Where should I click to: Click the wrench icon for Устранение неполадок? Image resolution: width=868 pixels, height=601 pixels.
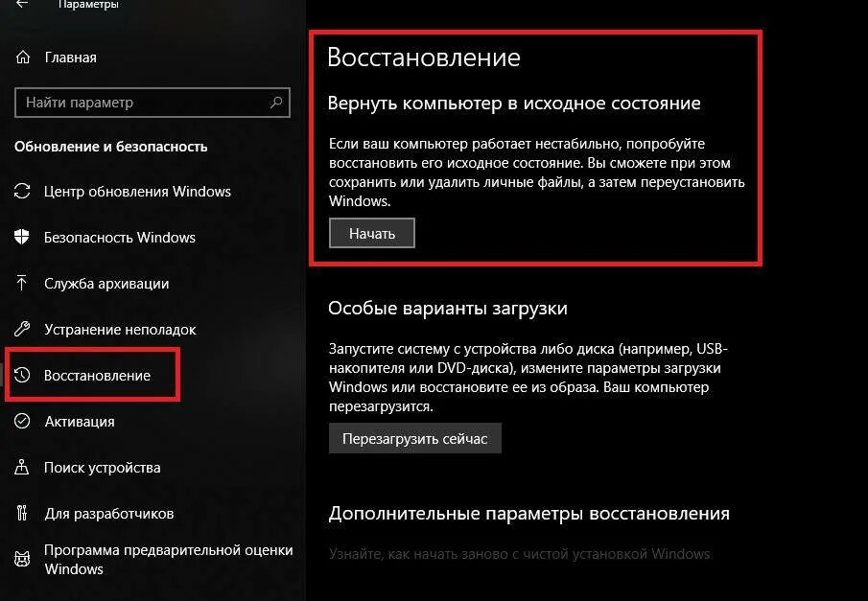22,330
